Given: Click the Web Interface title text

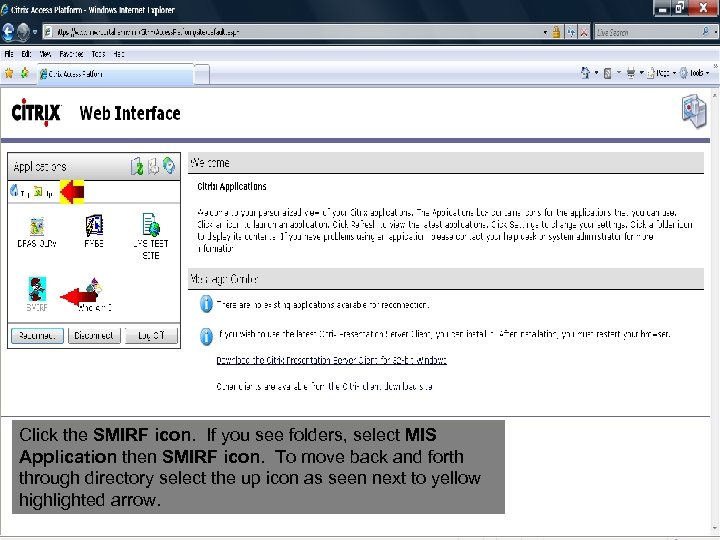Looking at the screenshot, I should click(130, 113).
